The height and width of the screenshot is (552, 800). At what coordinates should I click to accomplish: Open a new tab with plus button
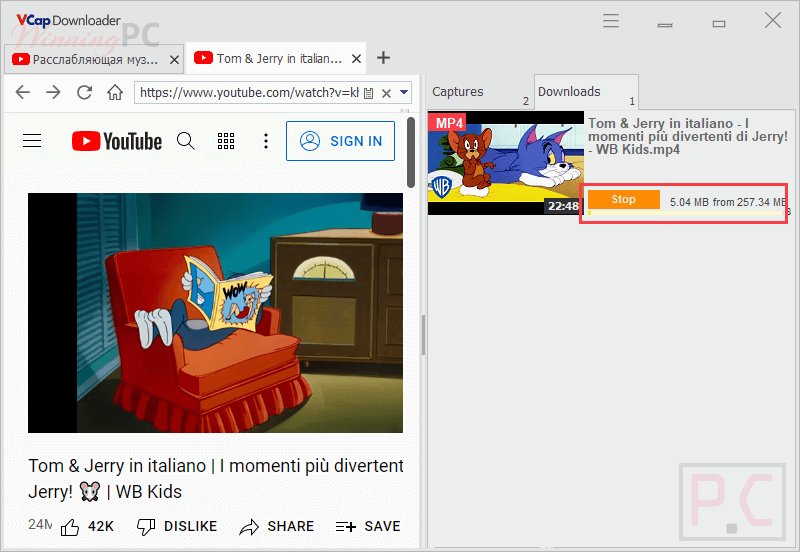(383, 58)
